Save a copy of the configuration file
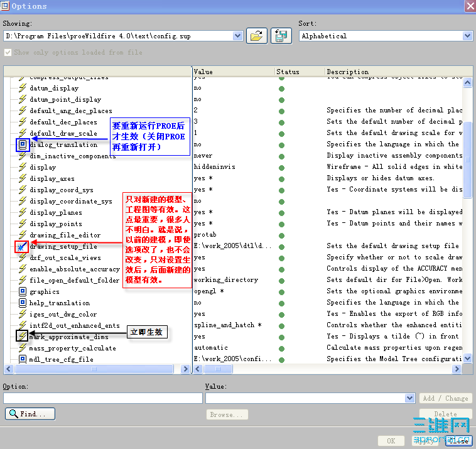The height and width of the screenshot is (449, 476). pyautogui.click(x=281, y=36)
